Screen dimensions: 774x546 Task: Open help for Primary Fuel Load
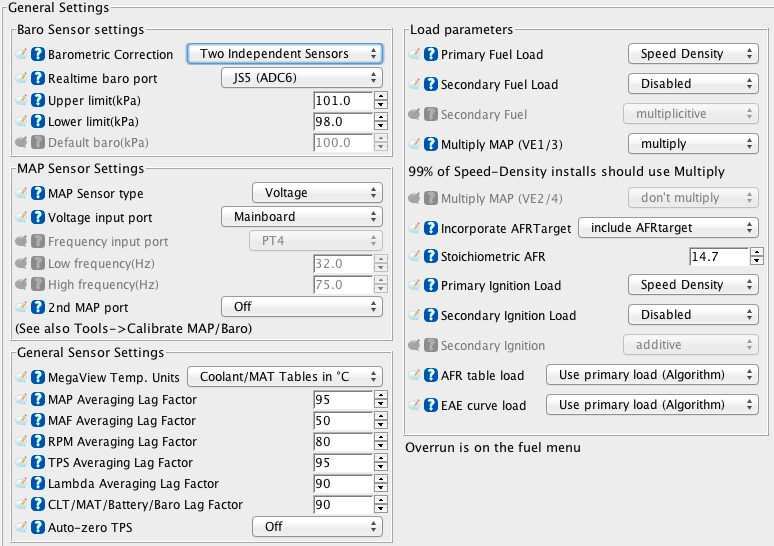(x=432, y=54)
